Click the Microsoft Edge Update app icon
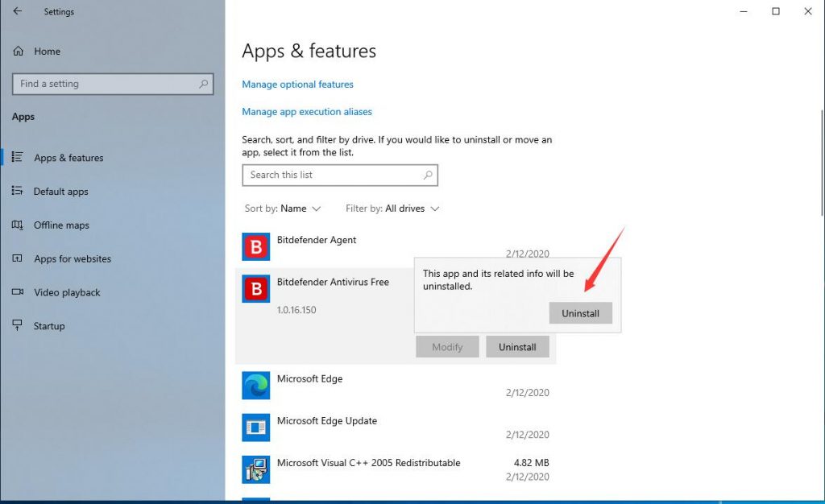This screenshot has width=825, height=504. (x=255, y=428)
